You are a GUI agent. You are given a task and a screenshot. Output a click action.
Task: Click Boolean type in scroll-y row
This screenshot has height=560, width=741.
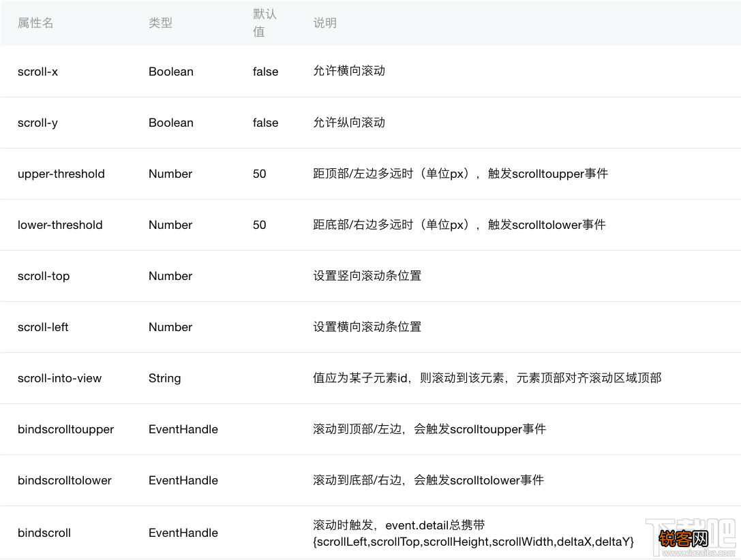point(171,123)
